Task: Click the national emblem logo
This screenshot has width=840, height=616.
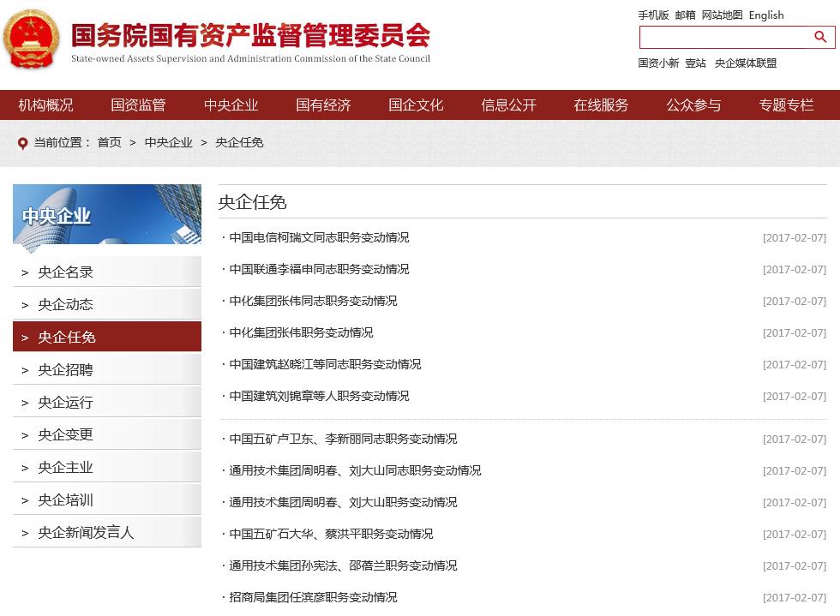Action: click(31, 39)
